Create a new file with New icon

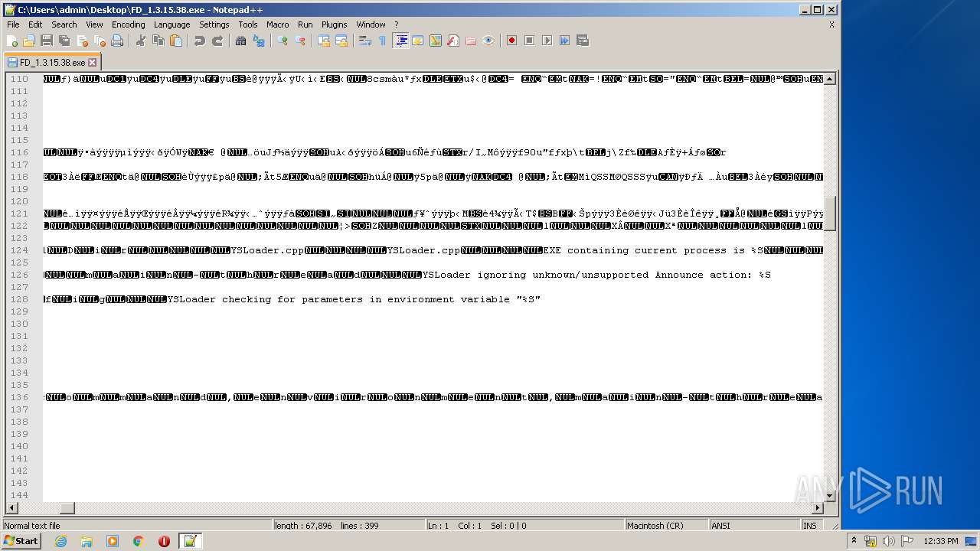coord(12,41)
